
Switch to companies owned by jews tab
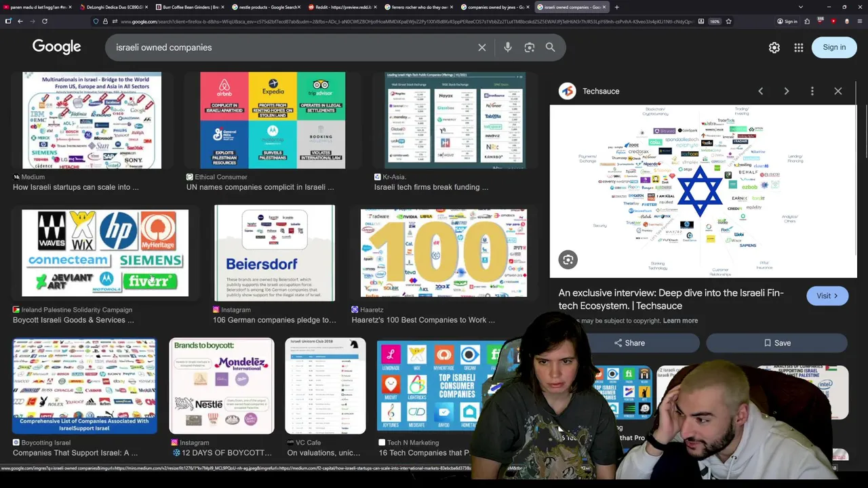pos(495,7)
